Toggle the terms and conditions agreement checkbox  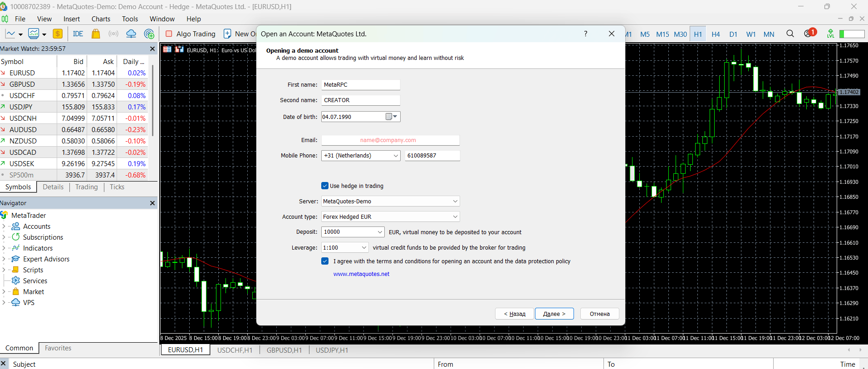pos(325,261)
